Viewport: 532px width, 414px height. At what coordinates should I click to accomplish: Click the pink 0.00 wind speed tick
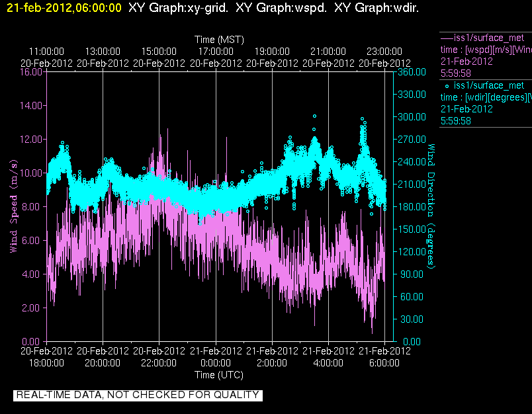[x=32, y=341]
